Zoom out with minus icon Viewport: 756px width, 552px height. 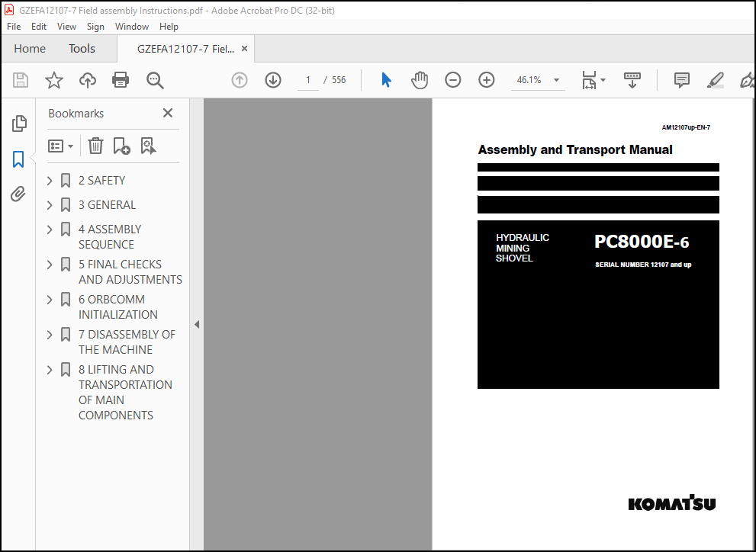pos(452,80)
